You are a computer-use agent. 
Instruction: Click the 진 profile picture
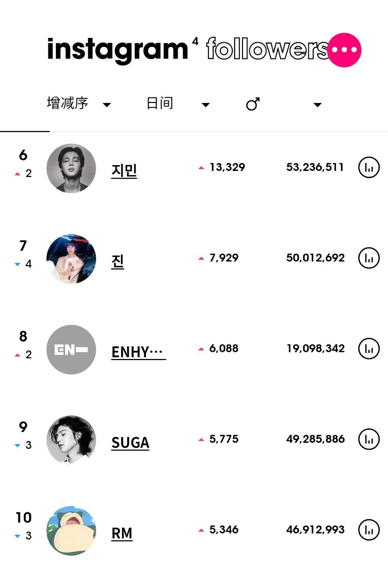click(71, 259)
